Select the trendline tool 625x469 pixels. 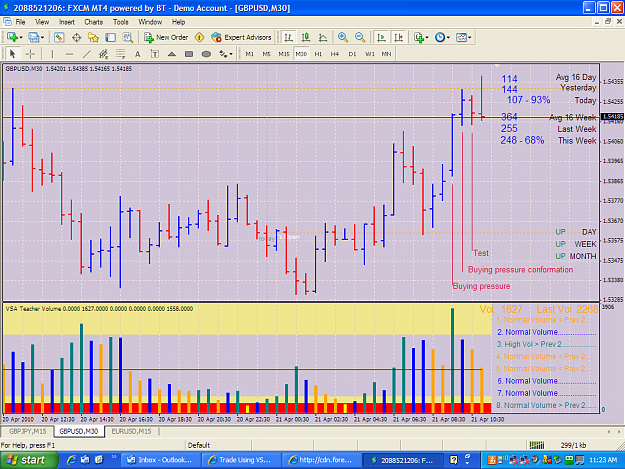tap(86, 54)
